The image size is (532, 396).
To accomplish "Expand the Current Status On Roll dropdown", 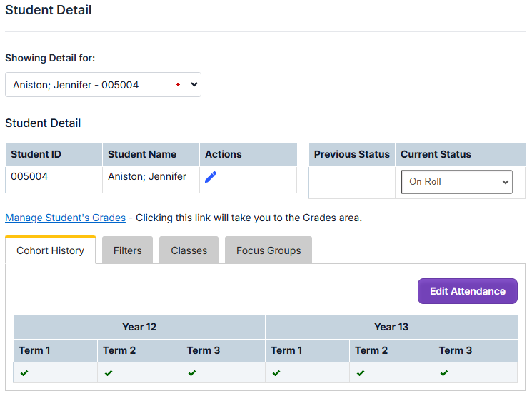I will 456,182.
